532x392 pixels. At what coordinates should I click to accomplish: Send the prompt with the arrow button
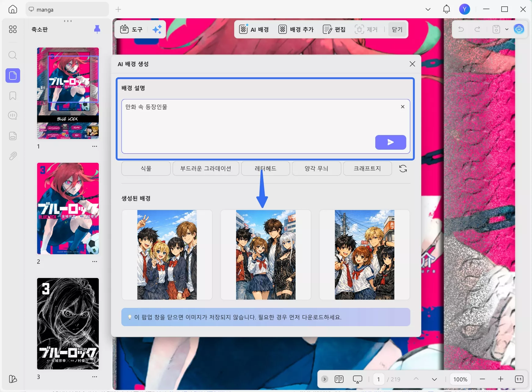click(x=391, y=142)
